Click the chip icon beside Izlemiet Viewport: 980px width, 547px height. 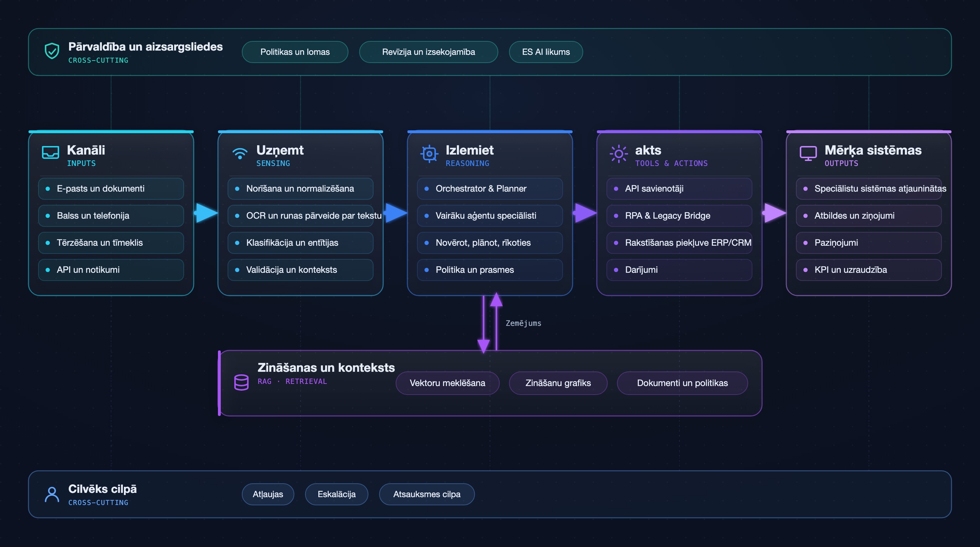[429, 154]
